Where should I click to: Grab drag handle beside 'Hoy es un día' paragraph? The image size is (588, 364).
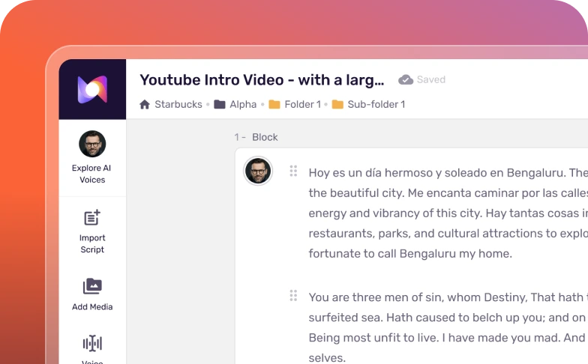(293, 171)
